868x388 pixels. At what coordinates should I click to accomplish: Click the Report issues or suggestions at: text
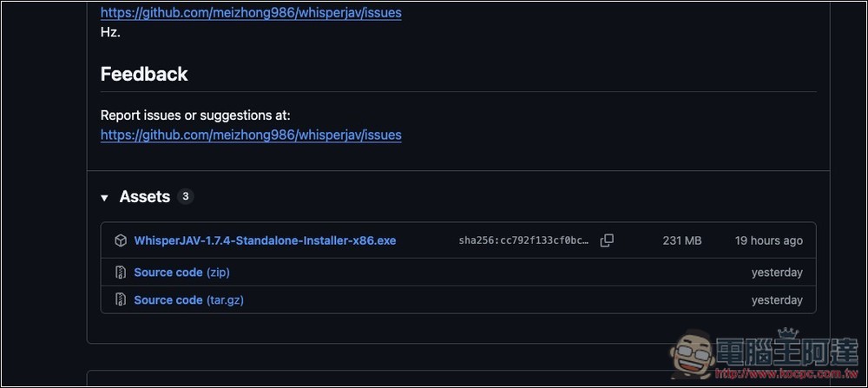click(x=195, y=115)
